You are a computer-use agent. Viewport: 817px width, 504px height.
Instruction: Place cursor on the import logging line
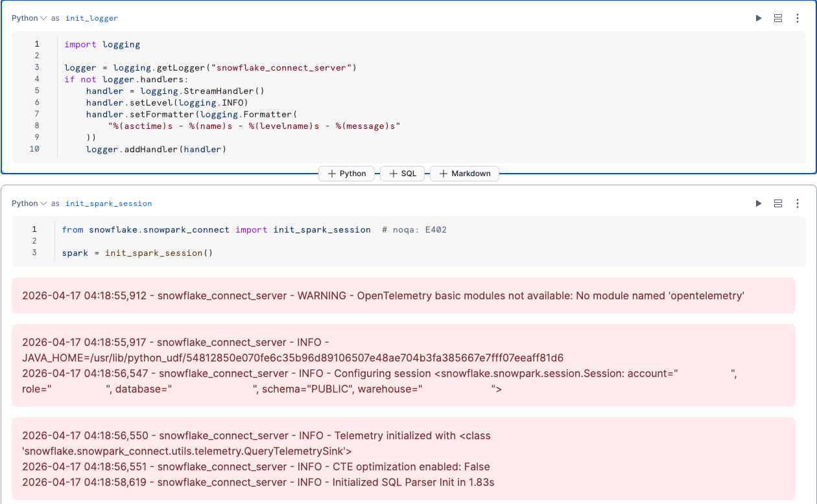(102, 44)
